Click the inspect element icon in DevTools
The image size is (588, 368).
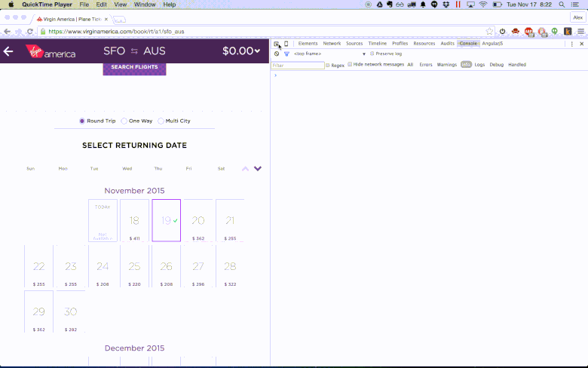277,44
